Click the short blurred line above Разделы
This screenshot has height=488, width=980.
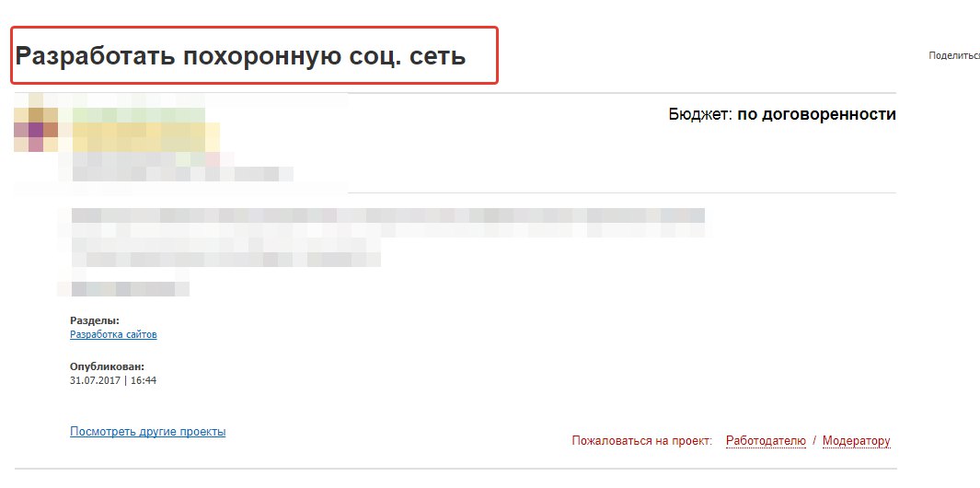tap(124, 289)
